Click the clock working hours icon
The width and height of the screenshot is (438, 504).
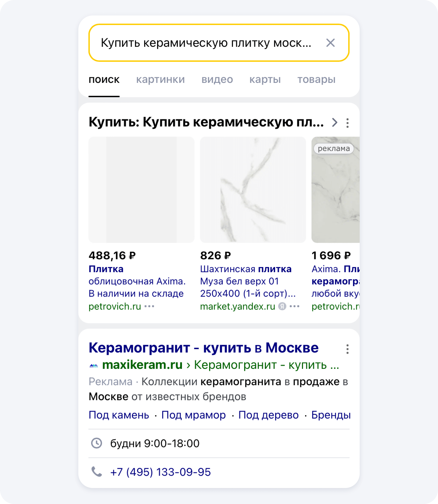[x=97, y=443]
